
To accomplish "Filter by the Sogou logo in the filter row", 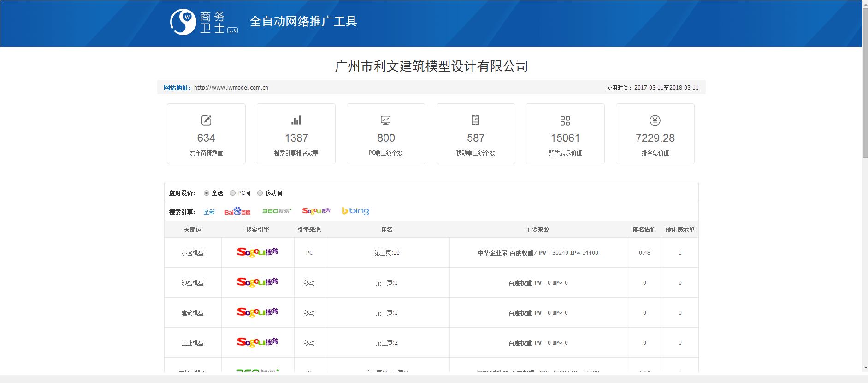I will (316, 211).
